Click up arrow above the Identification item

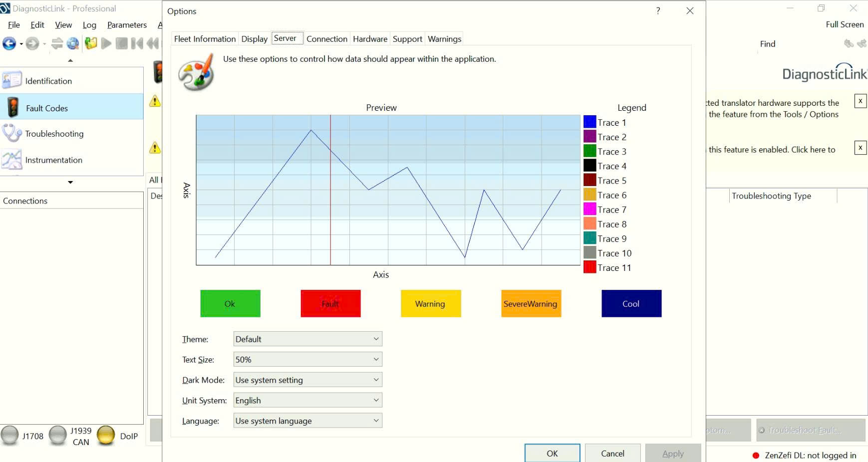70,60
